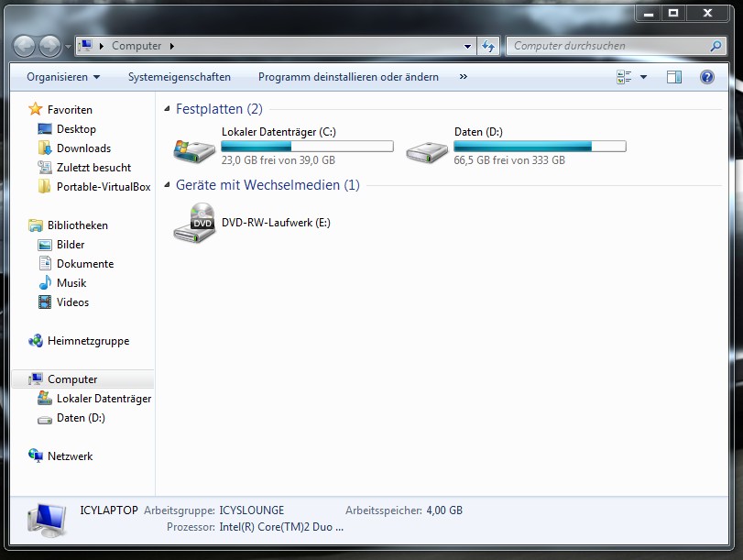This screenshot has width=743, height=560.
Task: Click the 'DVD-RW-Laufwerk (E:)' label
Action: [x=276, y=223]
